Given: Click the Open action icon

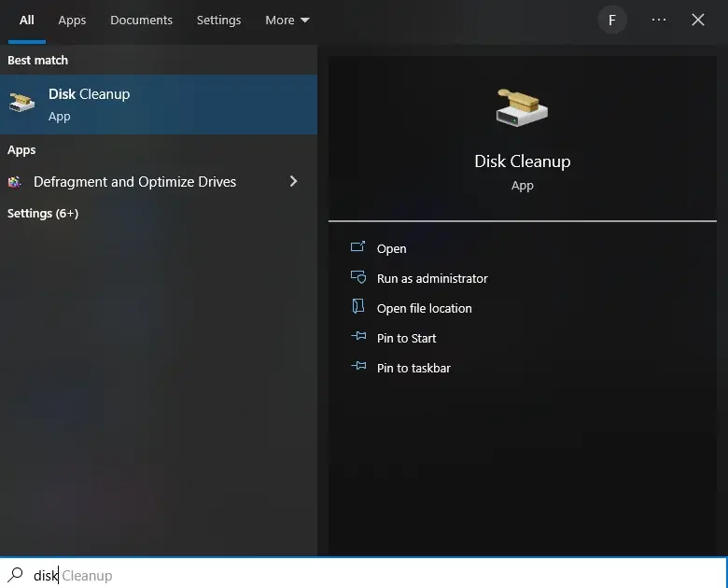Looking at the screenshot, I should pyautogui.click(x=358, y=246).
